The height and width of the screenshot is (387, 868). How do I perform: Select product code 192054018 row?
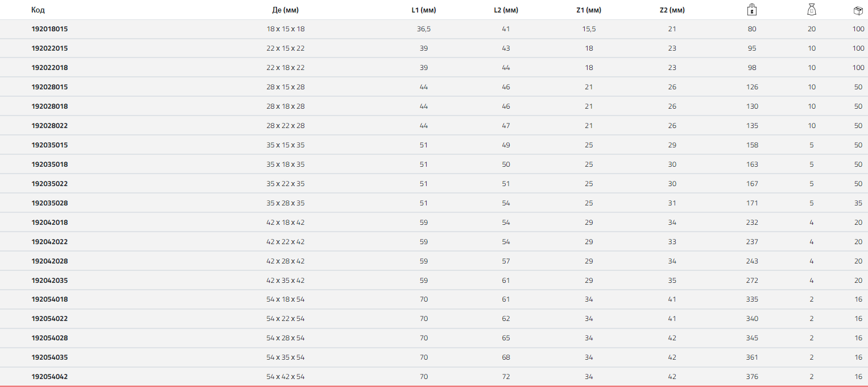tap(434, 299)
